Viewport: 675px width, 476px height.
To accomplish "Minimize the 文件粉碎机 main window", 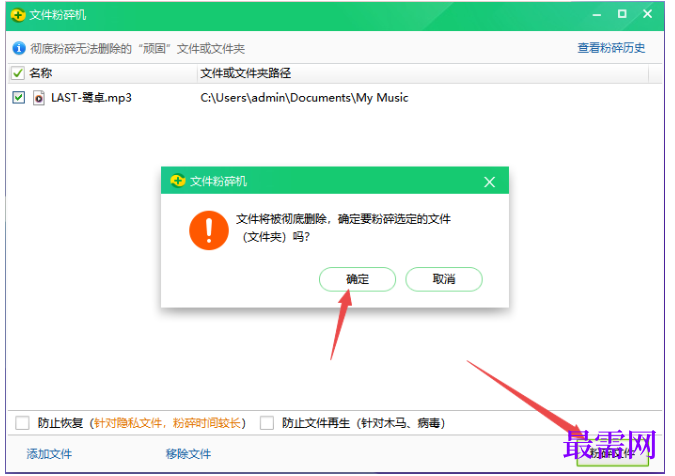I will pos(597,15).
